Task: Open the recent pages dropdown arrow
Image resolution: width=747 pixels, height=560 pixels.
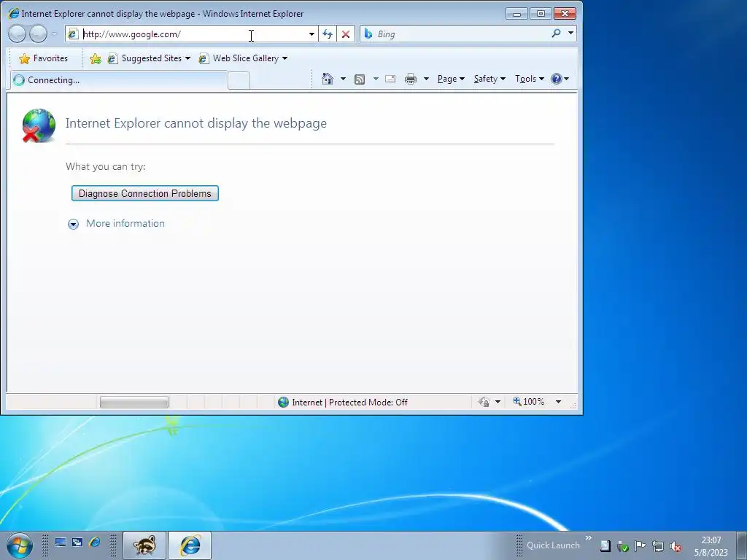Action: click(x=54, y=34)
